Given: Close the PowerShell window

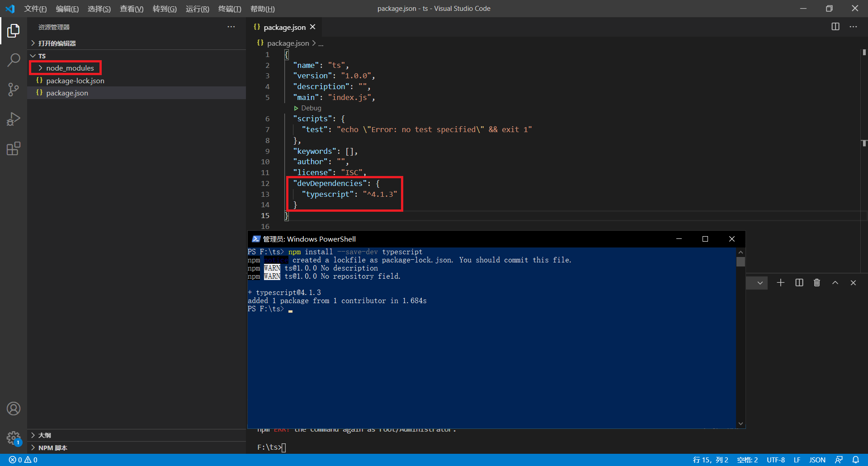Looking at the screenshot, I should pyautogui.click(x=732, y=239).
